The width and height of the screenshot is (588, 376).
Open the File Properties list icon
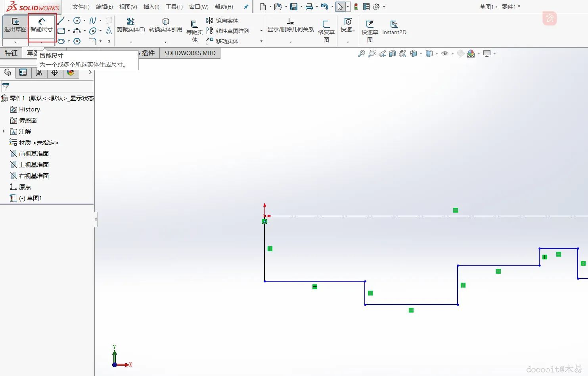coord(366,7)
